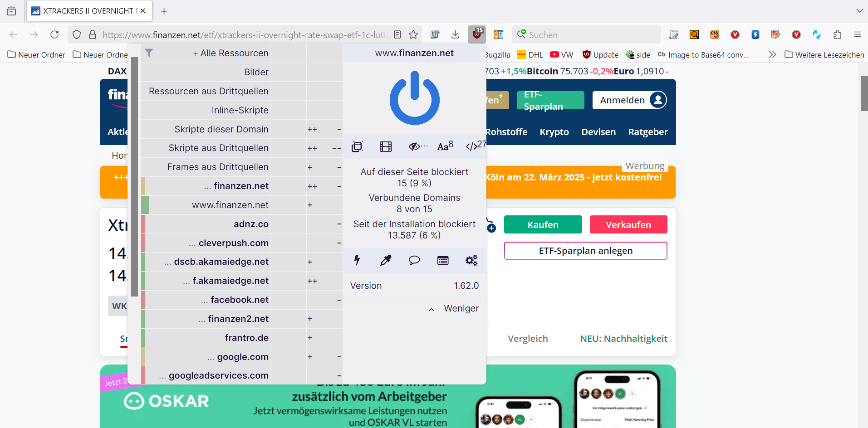Screen dimensions: 868x428
Task: Click the funnel filter icon in uBlock firewall
Action: (149, 53)
